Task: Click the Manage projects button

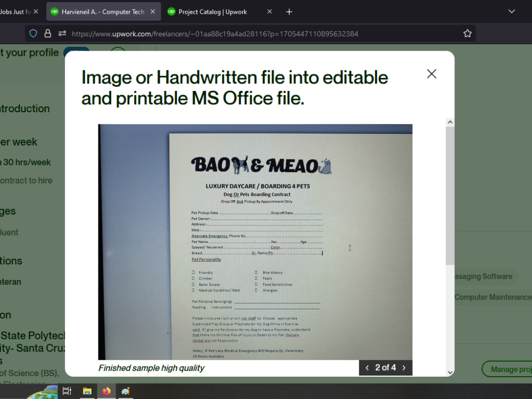Action: point(507,369)
